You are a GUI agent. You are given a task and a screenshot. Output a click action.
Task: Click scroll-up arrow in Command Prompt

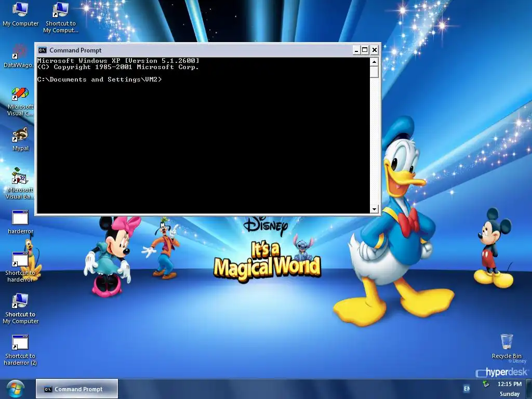point(374,62)
